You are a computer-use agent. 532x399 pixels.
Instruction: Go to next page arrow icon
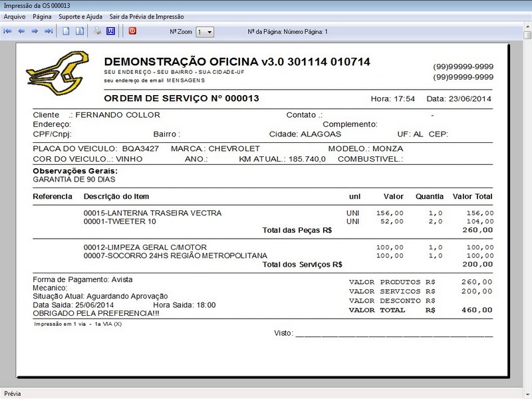click(35, 31)
